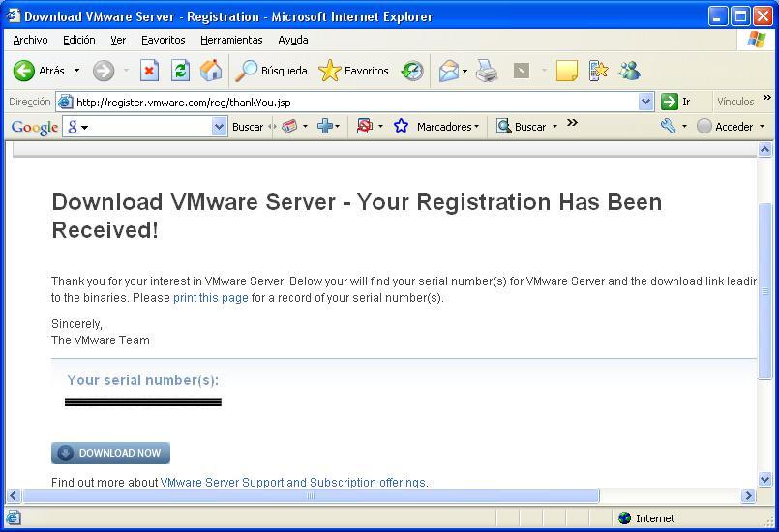
Task: Expand the address bar dropdown arrow
Action: pos(646,102)
